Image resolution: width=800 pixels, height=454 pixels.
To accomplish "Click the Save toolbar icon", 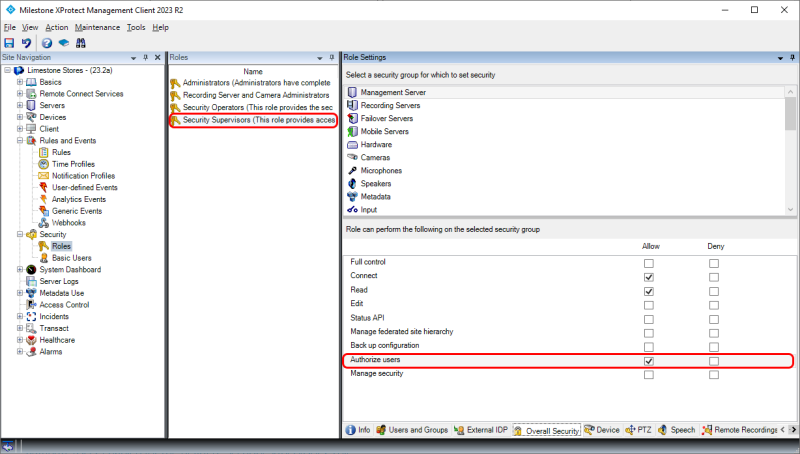I will (x=9, y=43).
